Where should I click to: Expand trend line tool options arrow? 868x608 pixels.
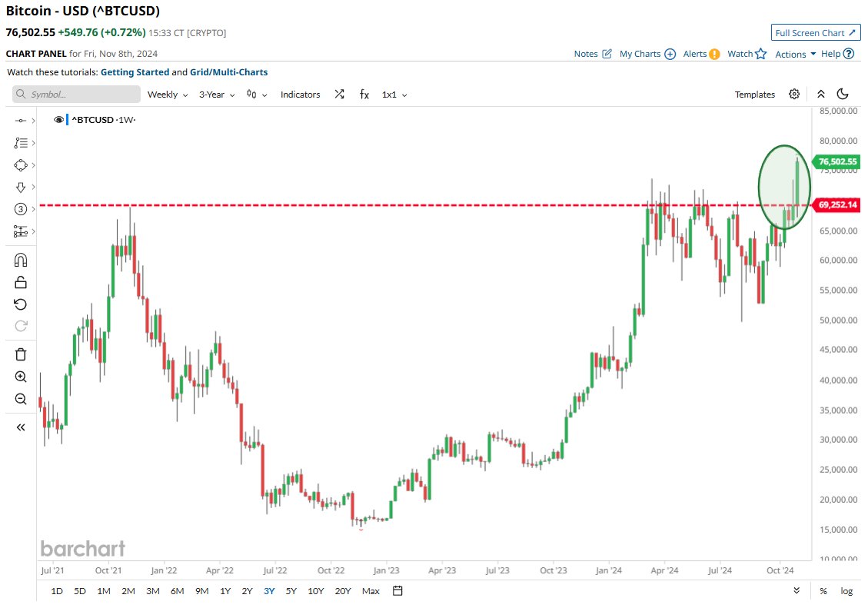coord(34,121)
